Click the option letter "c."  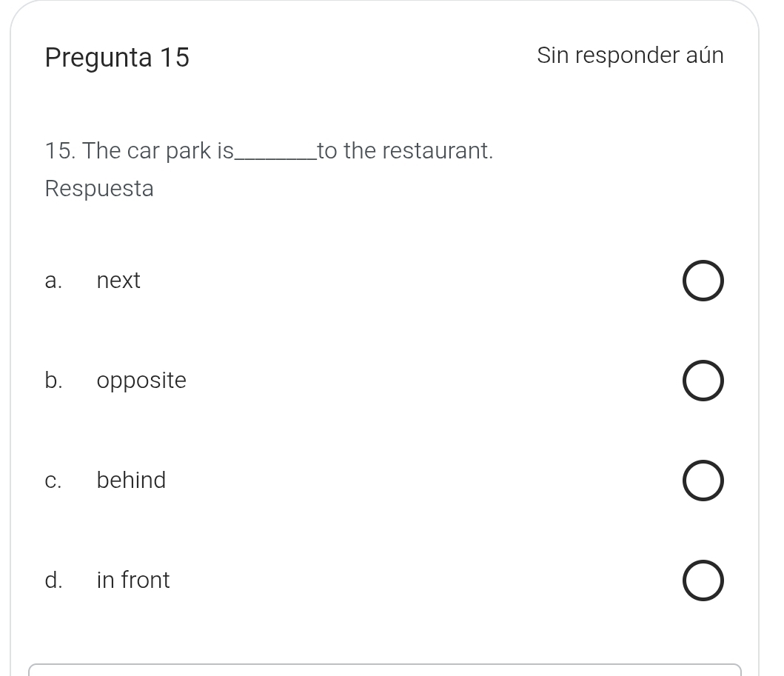(53, 481)
